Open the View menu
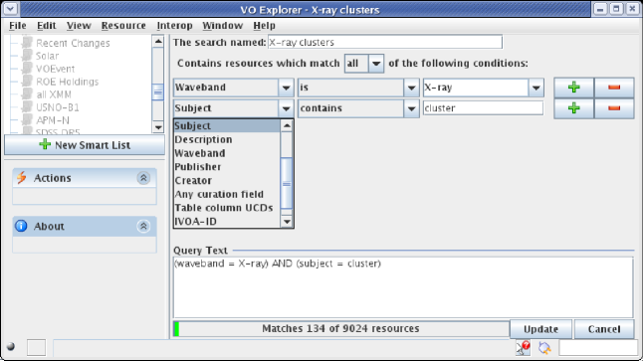Image resolution: width=644 pixels, height=361 pixels. click(x=79, y=26)
